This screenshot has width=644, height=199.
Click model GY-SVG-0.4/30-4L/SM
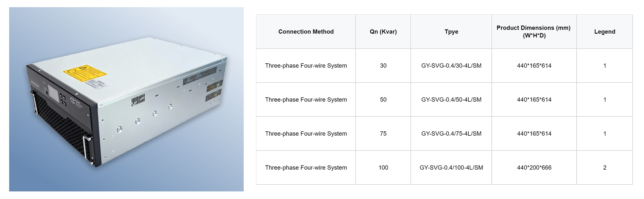[x=451, y=66]
